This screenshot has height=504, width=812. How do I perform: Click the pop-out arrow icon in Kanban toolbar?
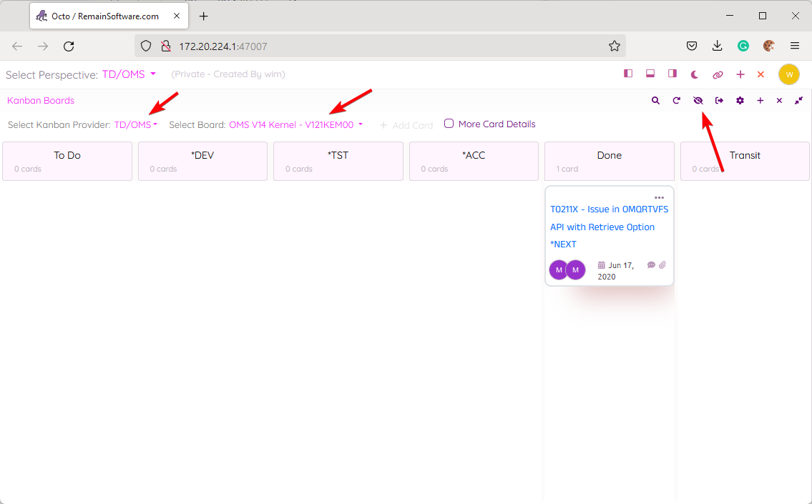point(719,101)
